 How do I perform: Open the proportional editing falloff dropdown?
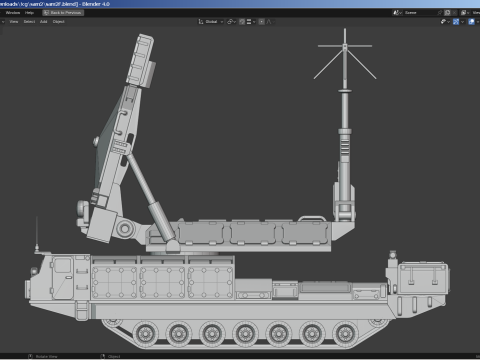[x=270, y=22]
